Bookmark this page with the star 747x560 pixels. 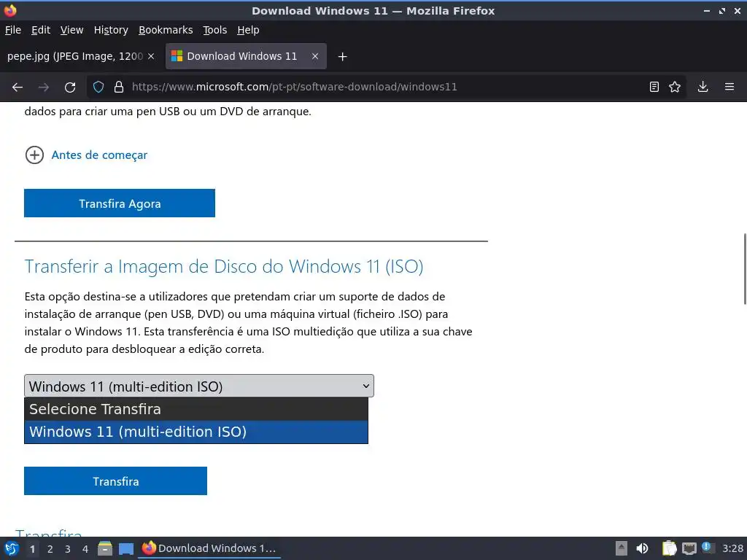(x=675, y=87)
